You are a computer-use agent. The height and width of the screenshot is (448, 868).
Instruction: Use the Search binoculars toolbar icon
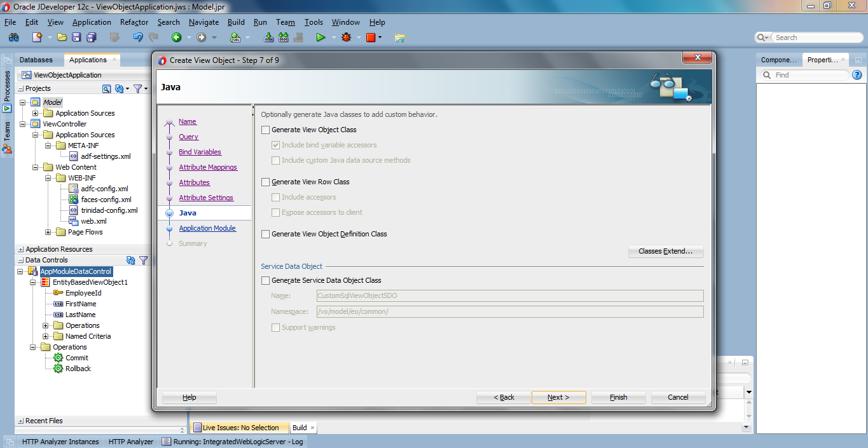click(x=14, y=37)
